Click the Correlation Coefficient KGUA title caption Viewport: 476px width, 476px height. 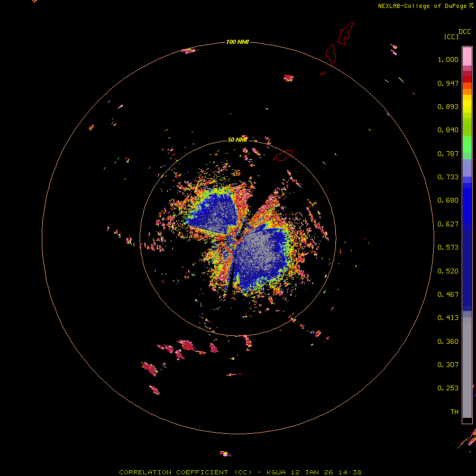tap(240, 472)
